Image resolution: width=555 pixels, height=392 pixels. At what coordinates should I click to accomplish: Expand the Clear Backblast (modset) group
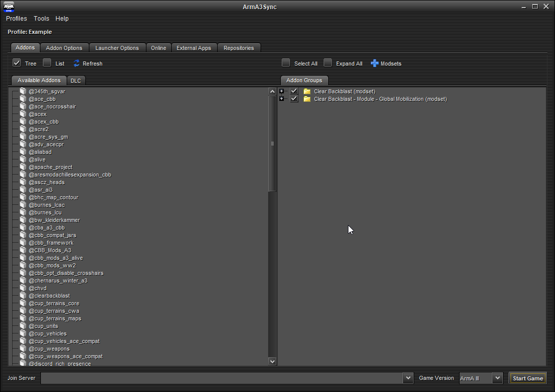click(281, 91)
